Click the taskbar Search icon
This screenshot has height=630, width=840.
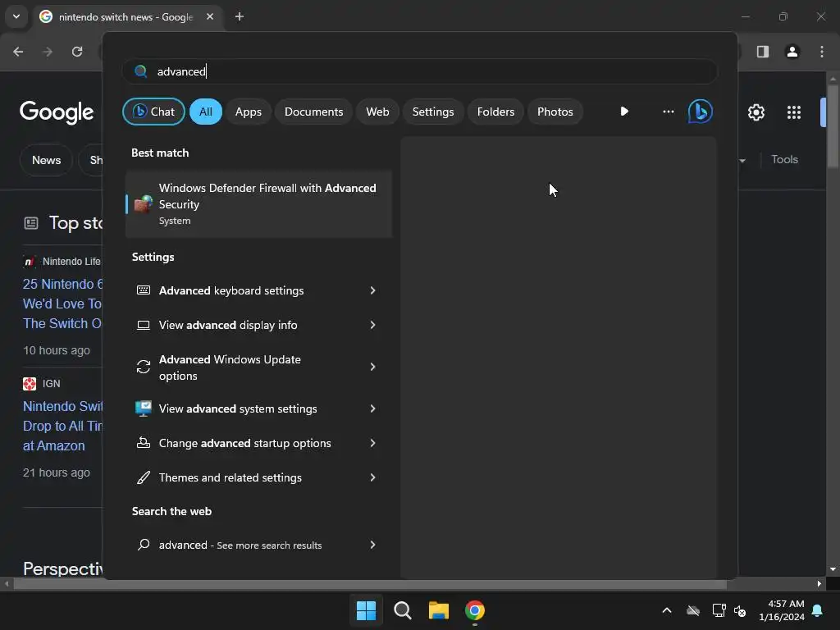point(402,610)
